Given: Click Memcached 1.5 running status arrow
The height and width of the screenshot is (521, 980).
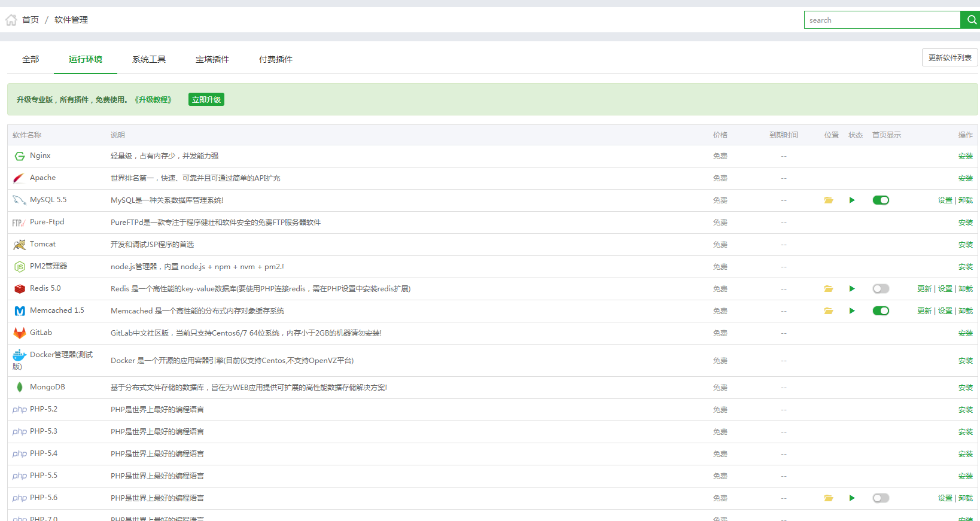Looking at the screenshot, I should [852, 311].
